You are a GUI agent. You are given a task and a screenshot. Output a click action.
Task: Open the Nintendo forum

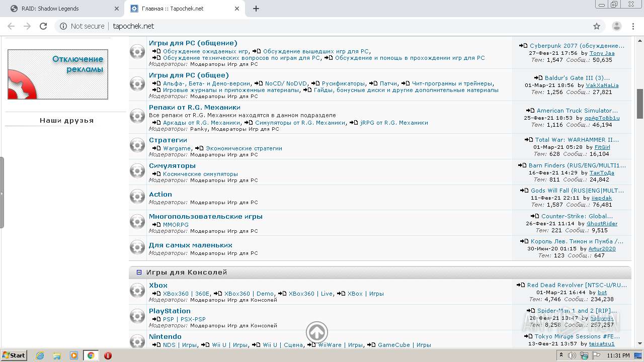tap(165, 337)
